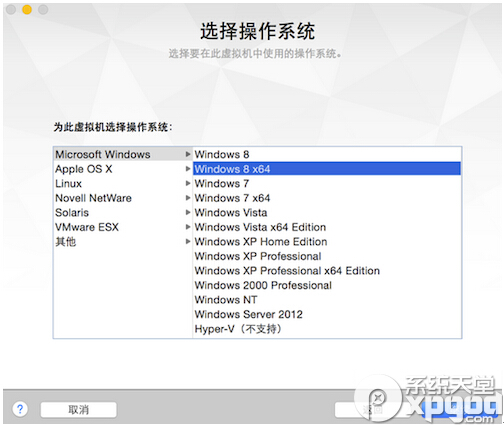Expand the VMware ESX disclosure arrow
Image resolution: width=504 pixels, height=425 pixels.
coord(188,227)
